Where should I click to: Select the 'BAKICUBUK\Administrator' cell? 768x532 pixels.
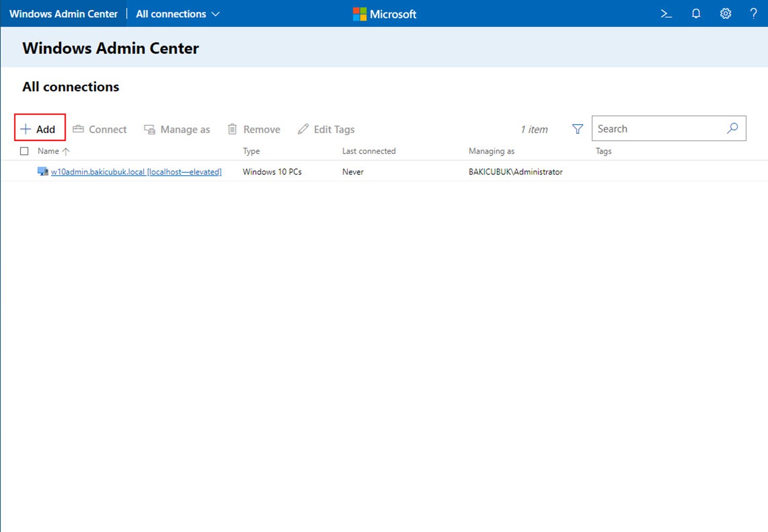pos(516,172)
